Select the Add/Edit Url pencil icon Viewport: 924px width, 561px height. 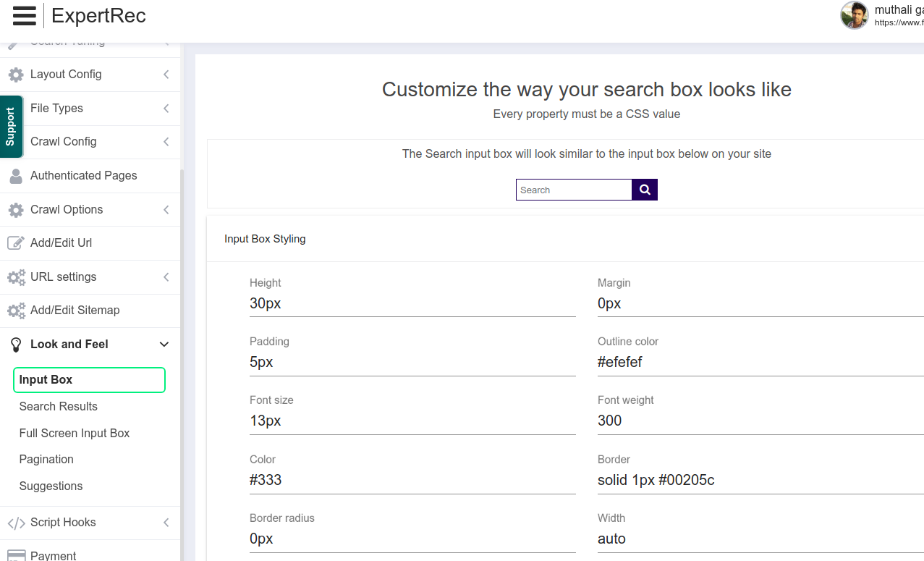[15, 243]
